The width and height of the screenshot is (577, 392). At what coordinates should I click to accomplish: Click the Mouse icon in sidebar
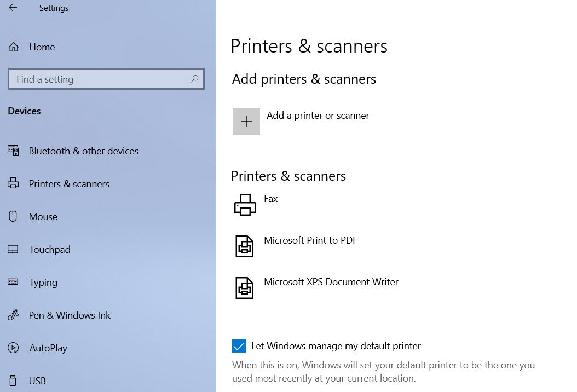point(13,216)
